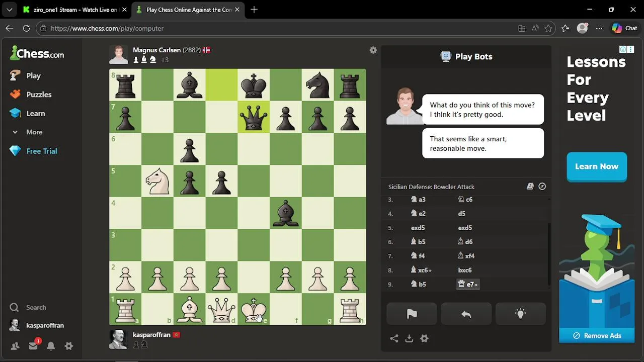Image resolution: width=644 pixels, height=362 pixels.
Task: Open the browser profile icon
Action: [582, 28]
